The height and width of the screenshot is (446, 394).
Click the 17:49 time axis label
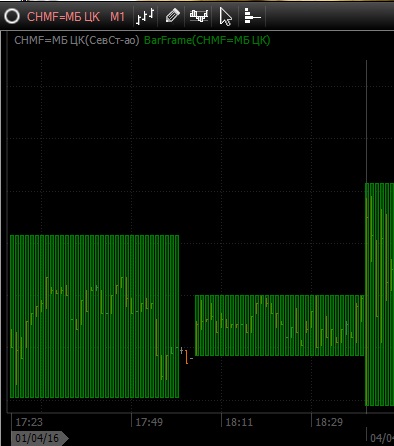coord(149,422)
